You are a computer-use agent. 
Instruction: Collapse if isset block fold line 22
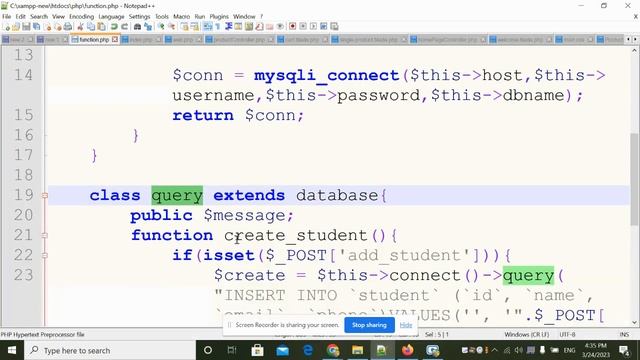(45, 256)
